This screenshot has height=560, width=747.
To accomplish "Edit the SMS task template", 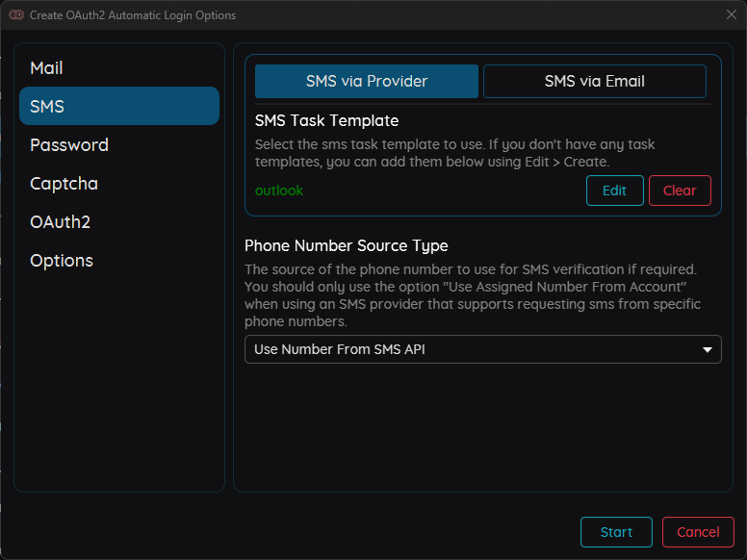I will click(x=614, y=191).
